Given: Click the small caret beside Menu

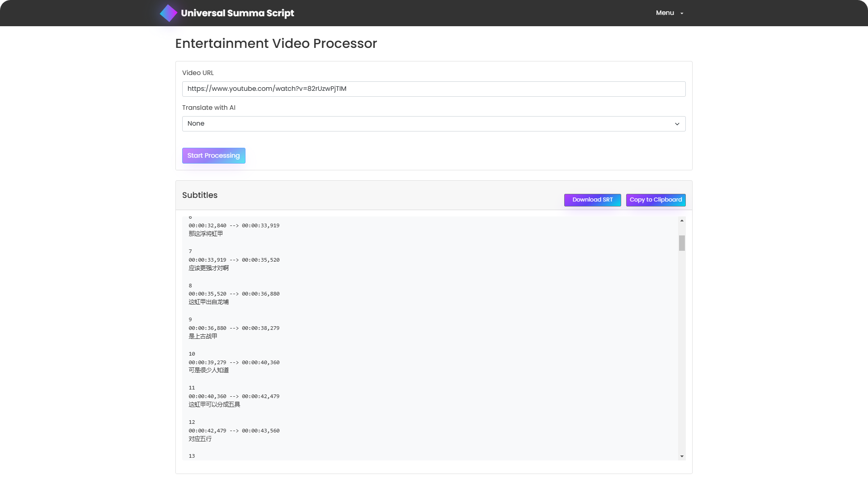Looking at the screenshot, I should coord(682,14).
